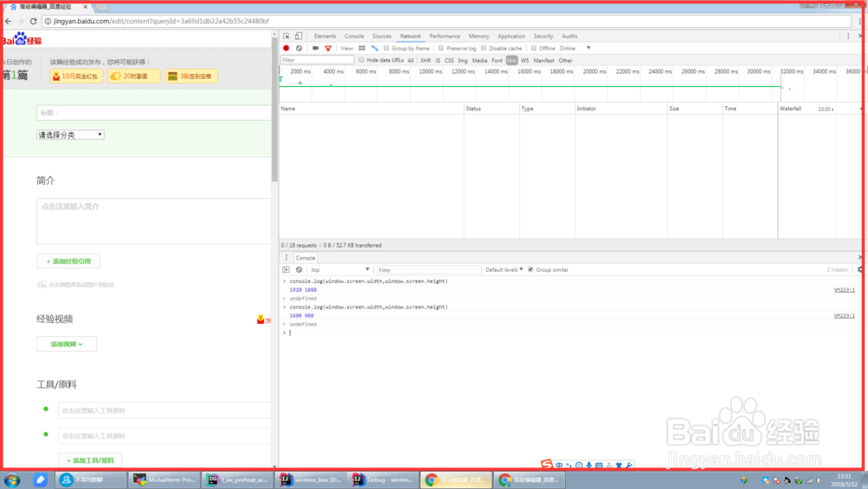Enable the Preserve log checkbox
The height and width of the screenshot is (489, 868).
coord(441,48)
